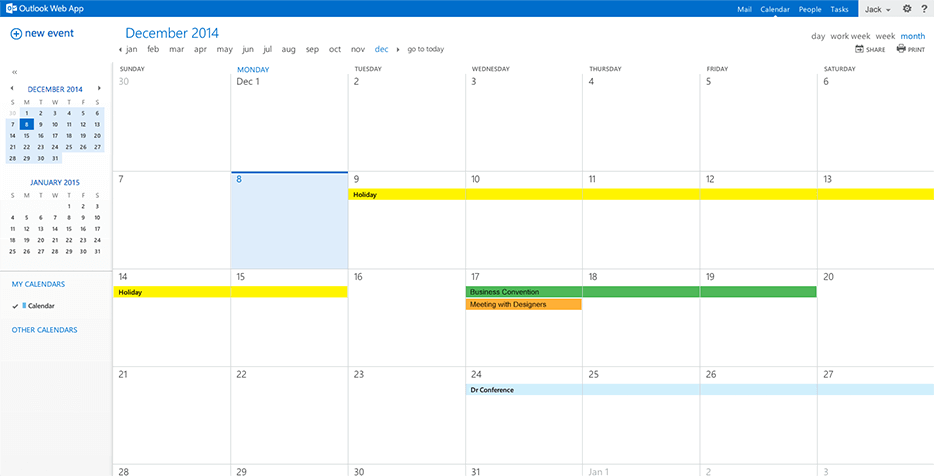Screen dimensions: 934x476
Task: Toggle the Calendar checkmark under My Calendars
Action: (15, 306)
